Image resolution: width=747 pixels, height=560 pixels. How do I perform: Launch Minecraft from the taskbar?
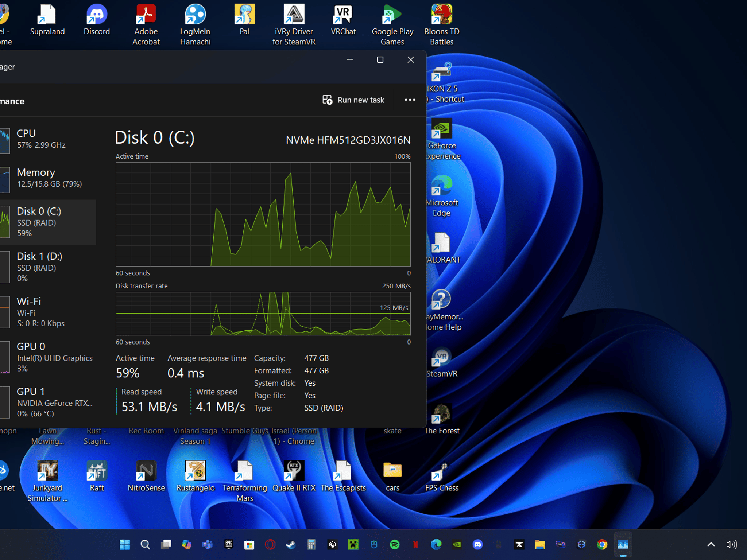click(353, 545)
